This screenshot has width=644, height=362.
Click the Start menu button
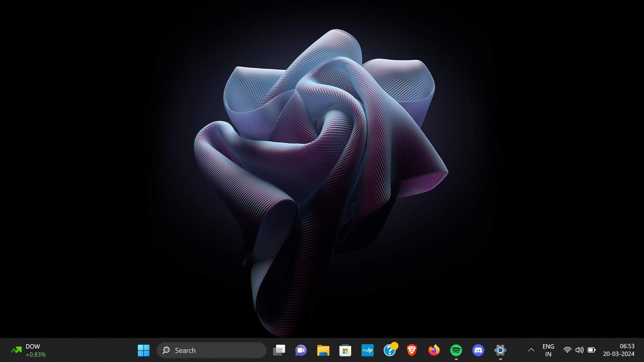click(x=144, y=350)
